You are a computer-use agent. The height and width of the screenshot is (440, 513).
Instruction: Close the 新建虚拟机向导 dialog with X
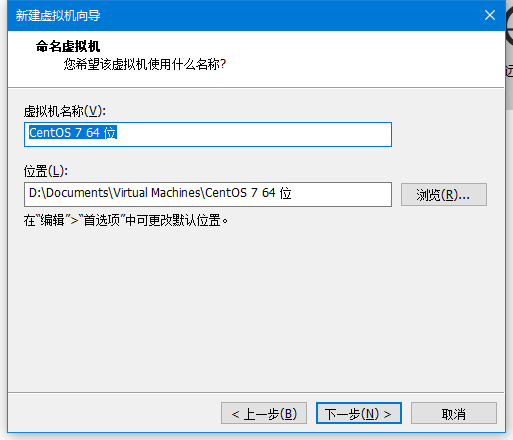(x=490, y=15)
